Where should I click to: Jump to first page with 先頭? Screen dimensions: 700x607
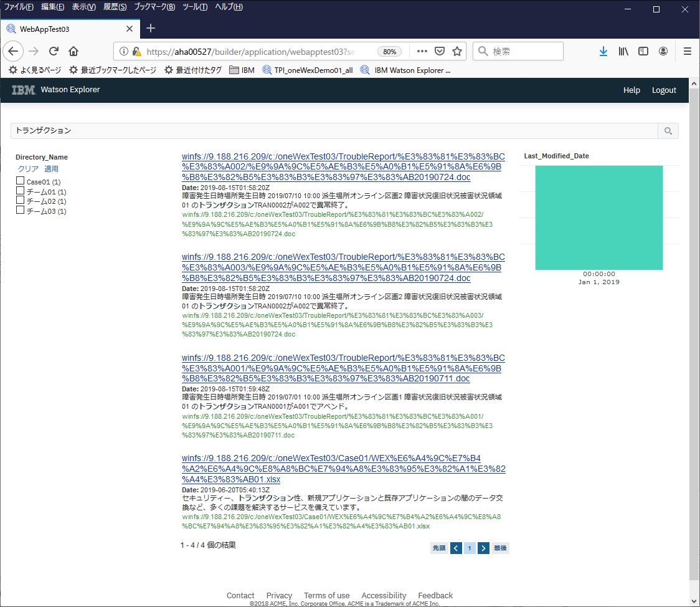click(x=439, y=548)
